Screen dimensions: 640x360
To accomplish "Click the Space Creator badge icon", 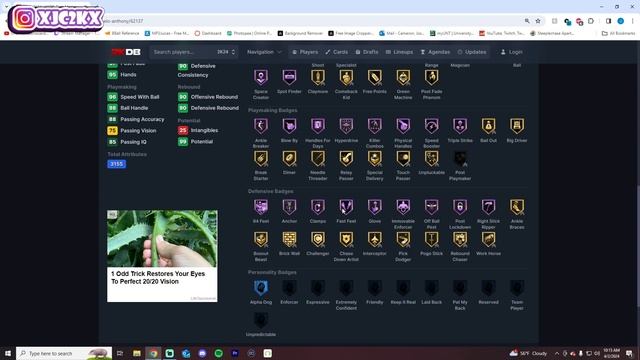I will coord(261,77).
